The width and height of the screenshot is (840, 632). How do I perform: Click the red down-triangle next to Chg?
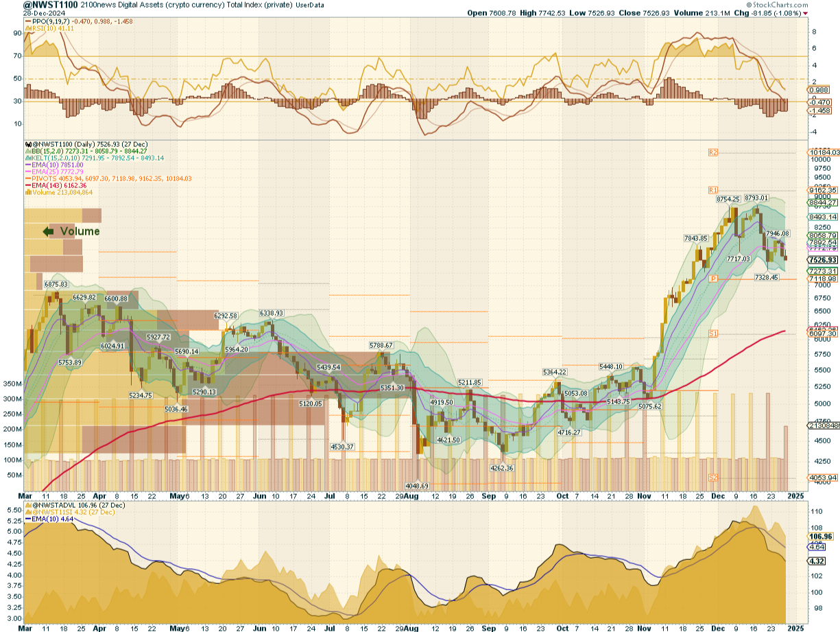coord(806,13)
